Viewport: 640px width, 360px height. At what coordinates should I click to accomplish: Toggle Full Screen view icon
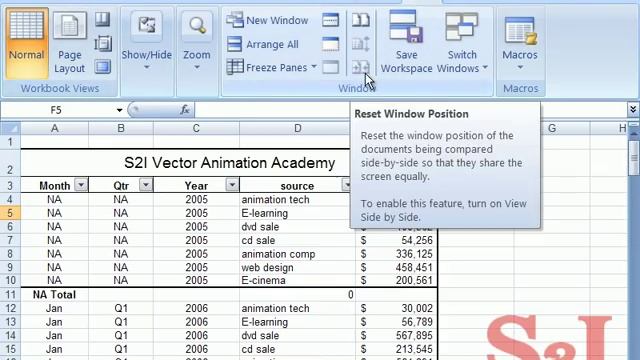pyautogui.click(x=102, y=67)
